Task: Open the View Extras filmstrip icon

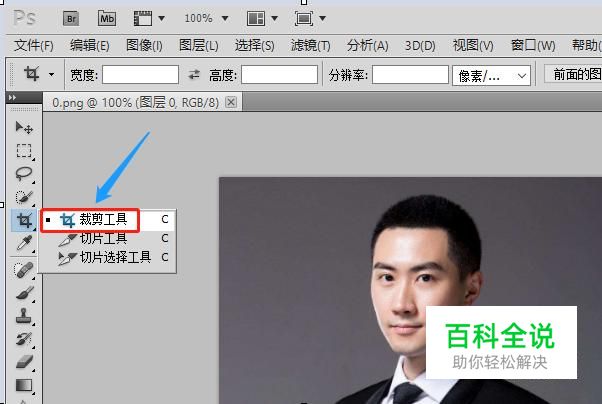Action: pos(143,18)
